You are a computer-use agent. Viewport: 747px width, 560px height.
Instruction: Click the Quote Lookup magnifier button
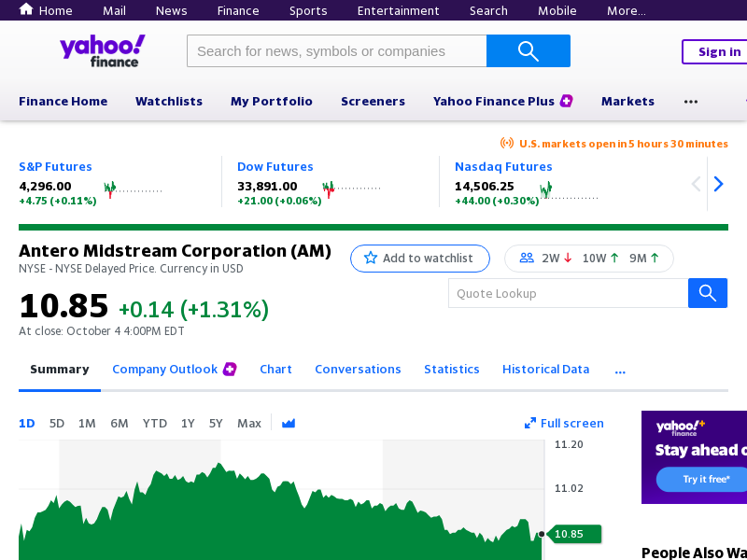tap(708, 293)
